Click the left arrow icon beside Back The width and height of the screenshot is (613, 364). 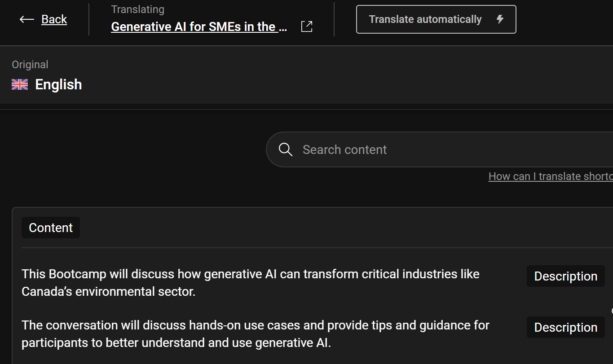27,19
